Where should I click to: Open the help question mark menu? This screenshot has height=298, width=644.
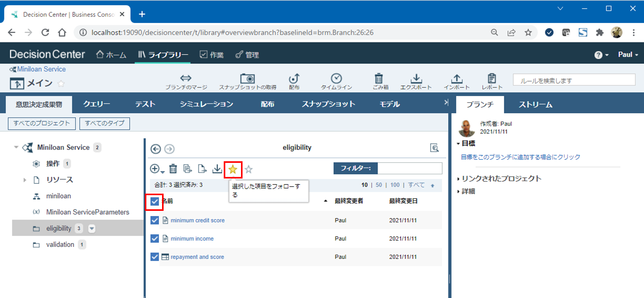(601, 55)
